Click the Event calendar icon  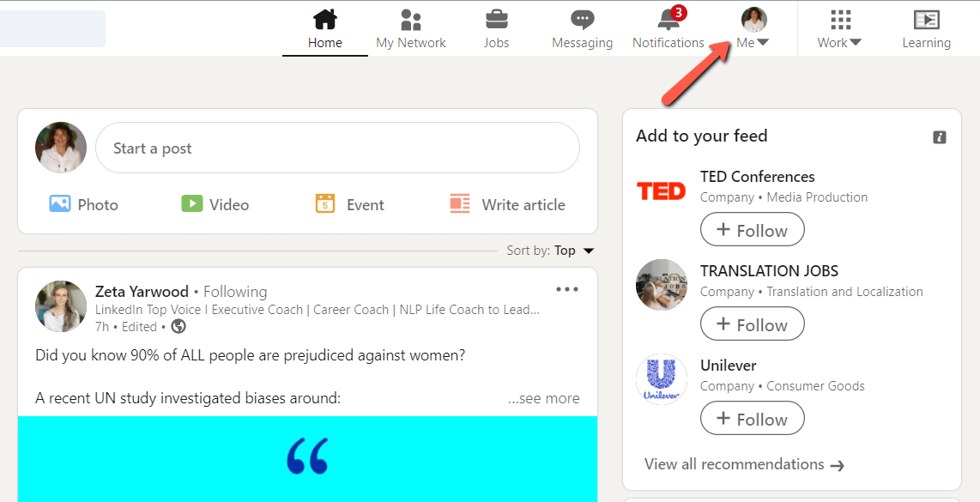click(324, 204)
